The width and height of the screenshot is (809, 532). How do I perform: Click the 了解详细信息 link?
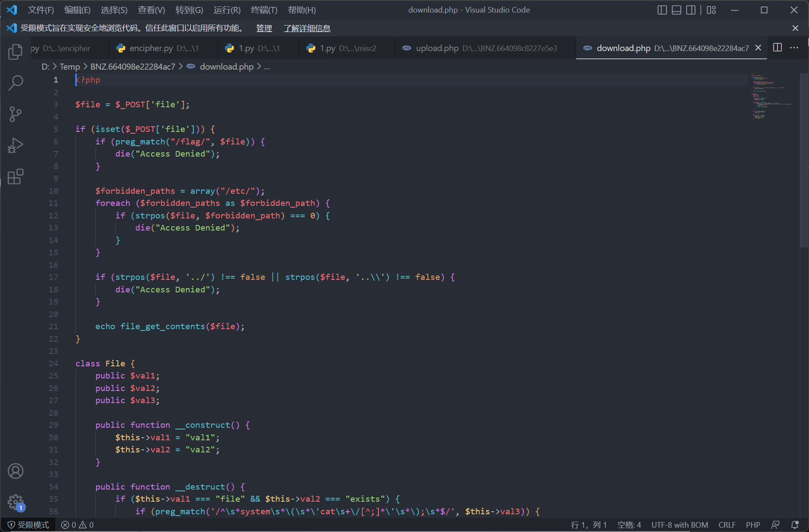[x=307, y=28]
